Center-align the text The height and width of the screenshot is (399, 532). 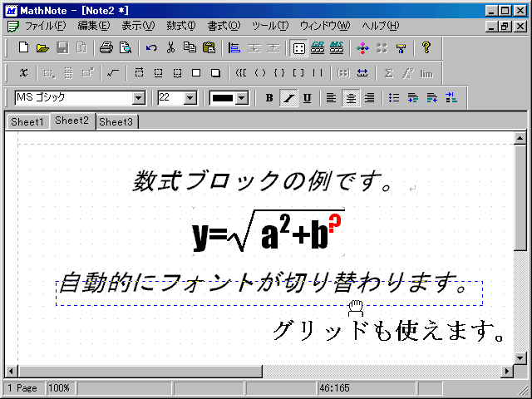click(351, 98)
